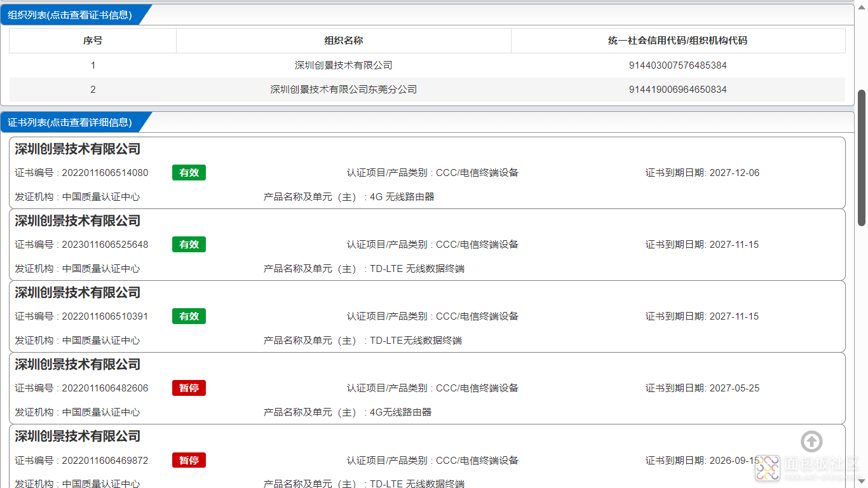Click the index cell 2 in the organization table
This screenshot has height=488, width=868.
[x=93, y=90]
